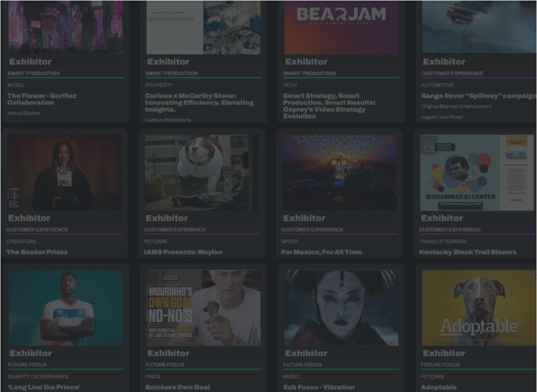Click the TECH sector label
The height and width of the screenshot is (392, 537).
point(290,85)
